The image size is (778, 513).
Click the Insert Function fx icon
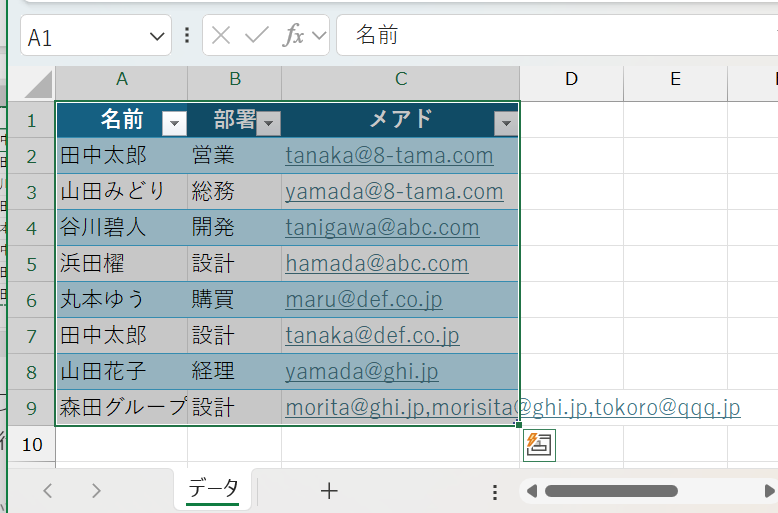(x=294, y=36)
